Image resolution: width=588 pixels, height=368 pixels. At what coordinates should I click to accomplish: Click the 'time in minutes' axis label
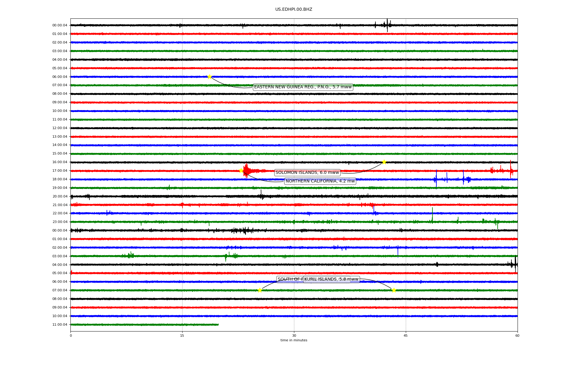294,340
